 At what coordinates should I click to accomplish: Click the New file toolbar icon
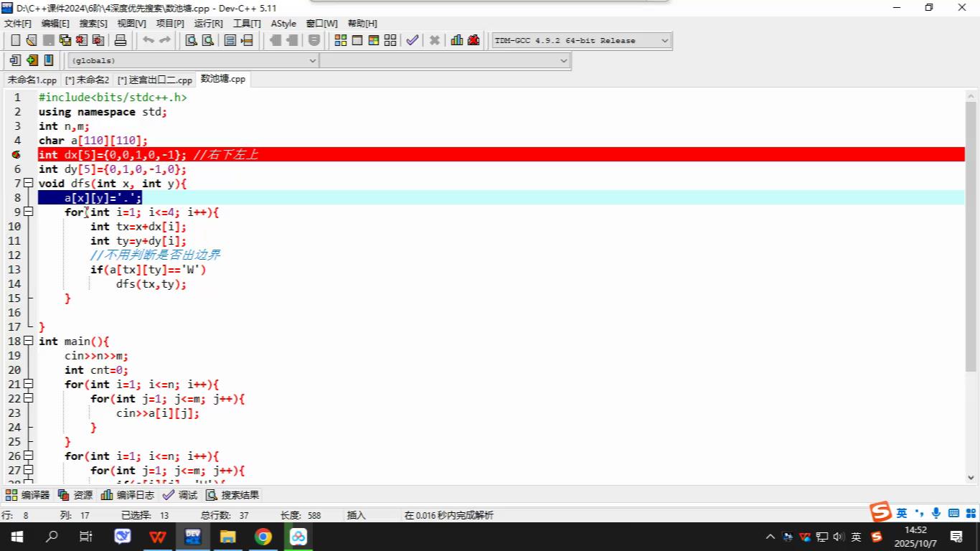click(15, 41)
